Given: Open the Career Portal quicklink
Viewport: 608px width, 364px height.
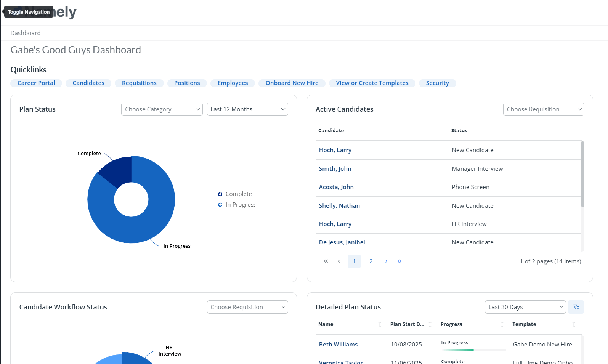Looking at the screenshot, I should coord(36,83).
